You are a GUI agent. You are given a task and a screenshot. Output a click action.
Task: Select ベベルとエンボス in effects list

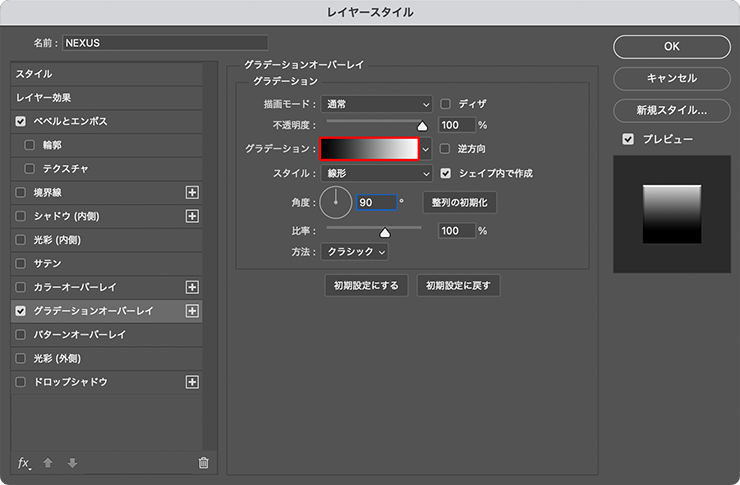point(70,121)
